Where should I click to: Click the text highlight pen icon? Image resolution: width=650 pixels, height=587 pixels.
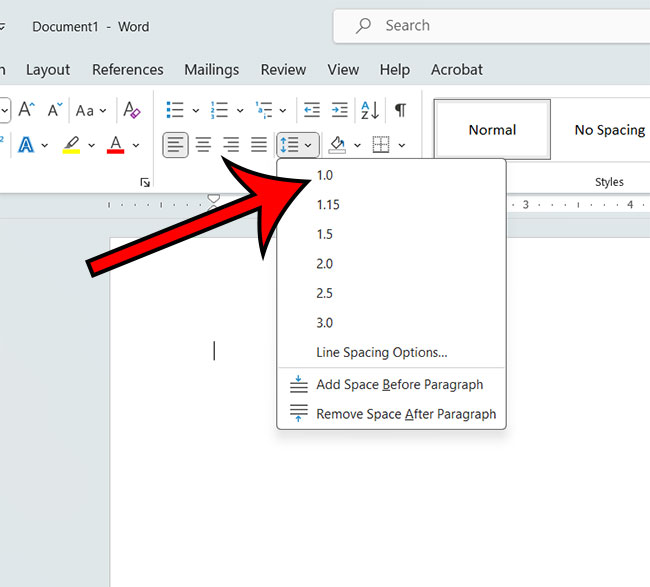pyautogui.click(x=71, y=145)
